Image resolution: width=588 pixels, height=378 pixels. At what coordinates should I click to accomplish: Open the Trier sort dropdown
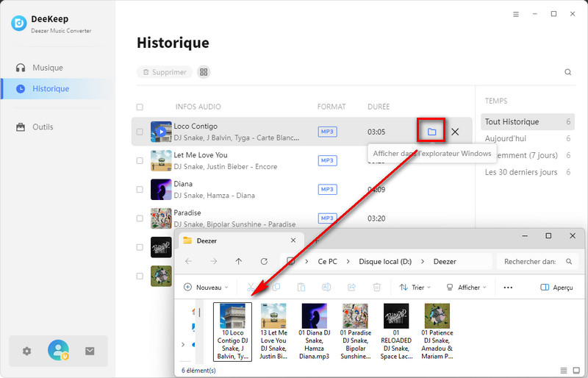pyautogui.click(x=415, y=288)
